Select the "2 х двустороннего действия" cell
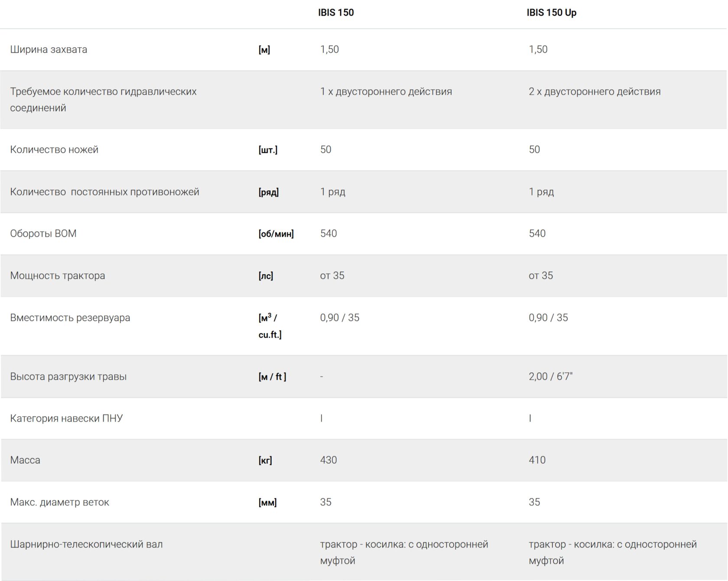 point(594,91)
